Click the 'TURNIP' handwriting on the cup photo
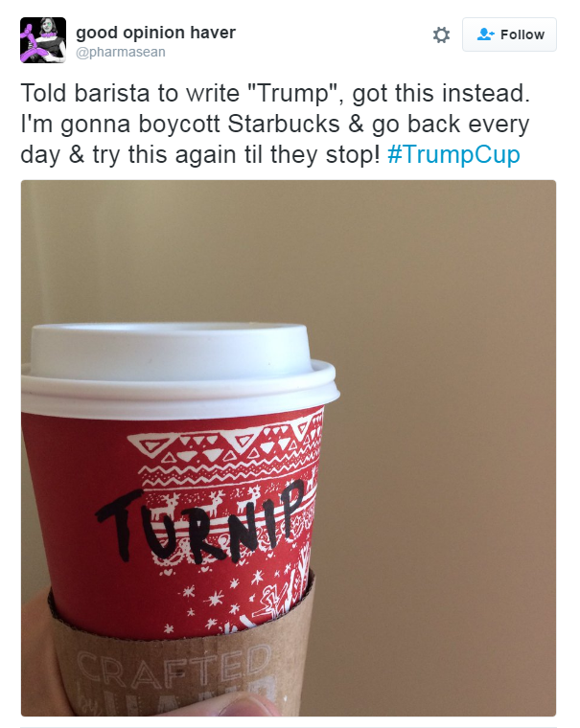The width and height of the screenshot is (580, 728). pos(201,521)
